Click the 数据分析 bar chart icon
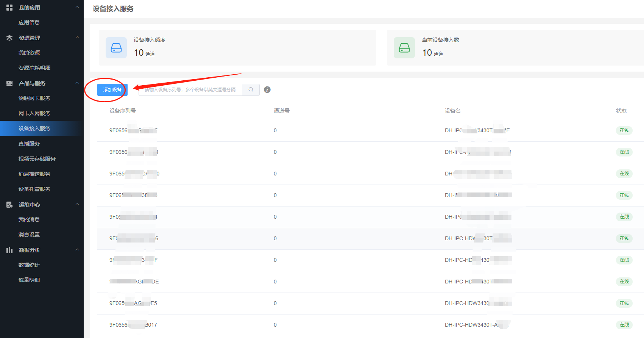Image resolution: width=644 pixels, height=338 pixels. pyautogui.click(x=9, y=250)
